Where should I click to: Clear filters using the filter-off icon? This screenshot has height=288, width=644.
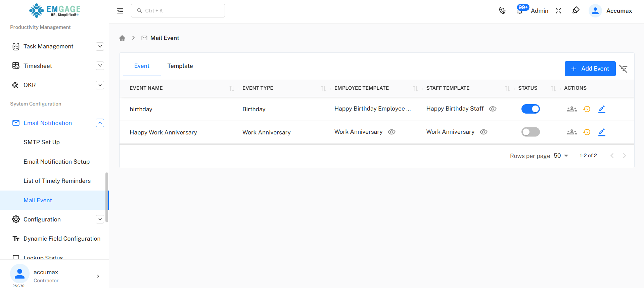point(624,69)
